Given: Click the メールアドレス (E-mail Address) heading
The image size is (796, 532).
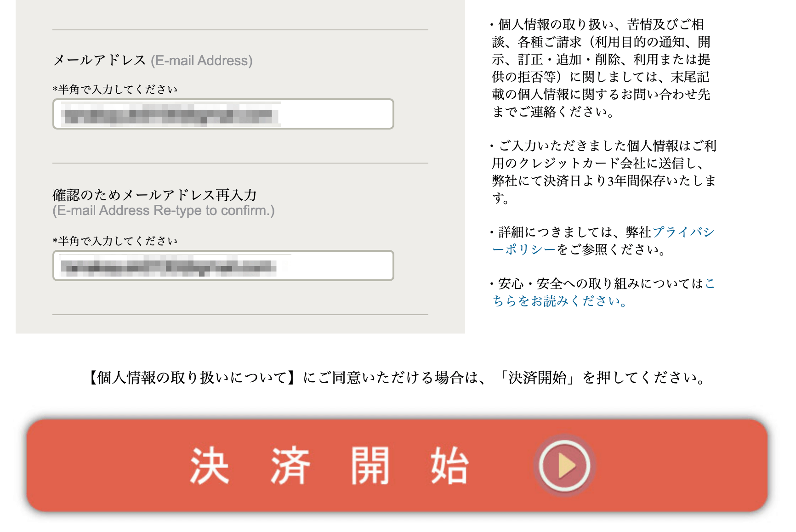Looking at the screenshot, I should coord(153,61).
